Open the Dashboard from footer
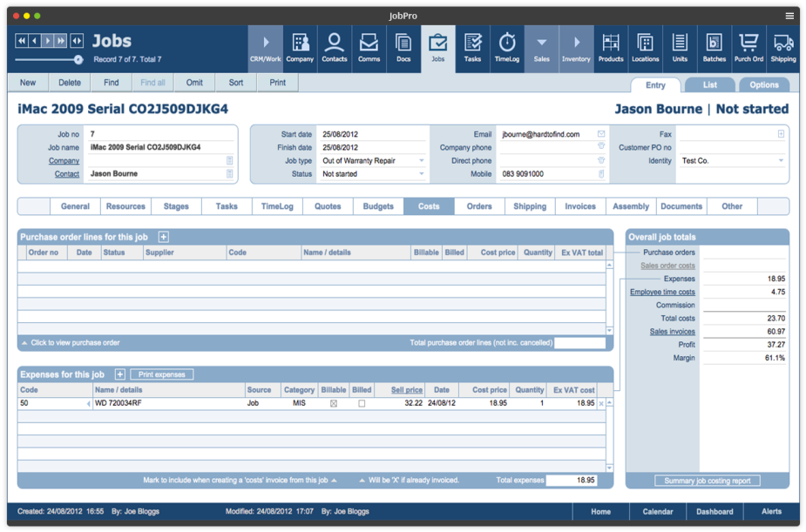Viewport: 806px width, 532px height. pyautogui.click(x=715, y=512)
